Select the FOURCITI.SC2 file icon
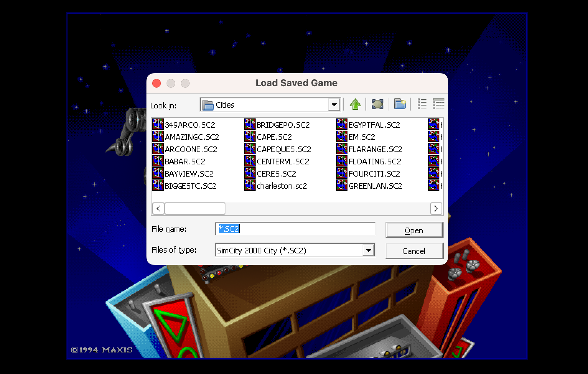The height and width of the screenshot is (374, 588). coord(342,173)
